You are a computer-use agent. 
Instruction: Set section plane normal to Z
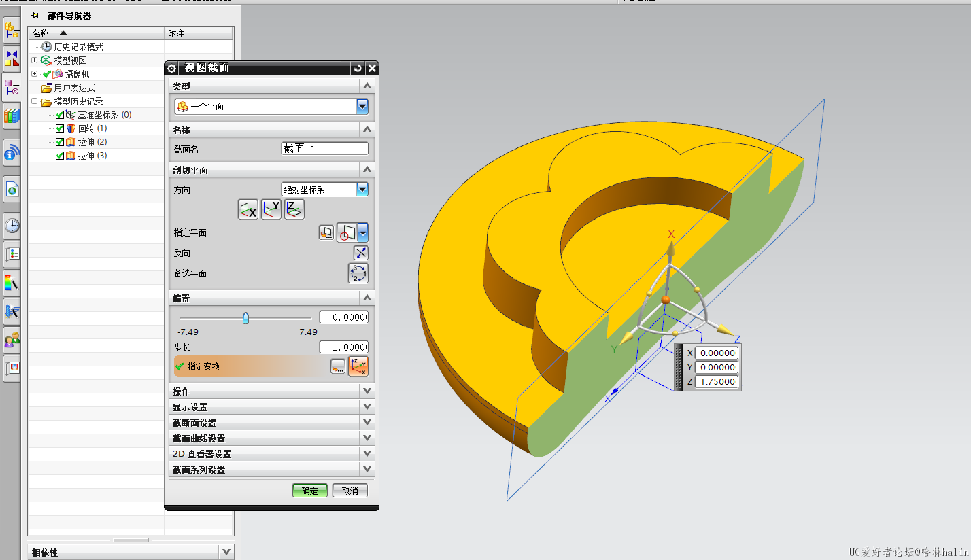coord(294,209)
